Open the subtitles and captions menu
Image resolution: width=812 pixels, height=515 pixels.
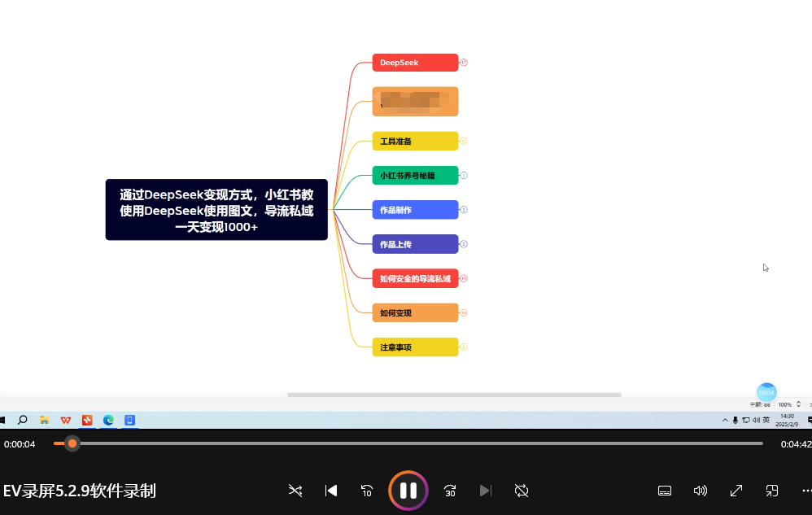[x=665, y=491]
